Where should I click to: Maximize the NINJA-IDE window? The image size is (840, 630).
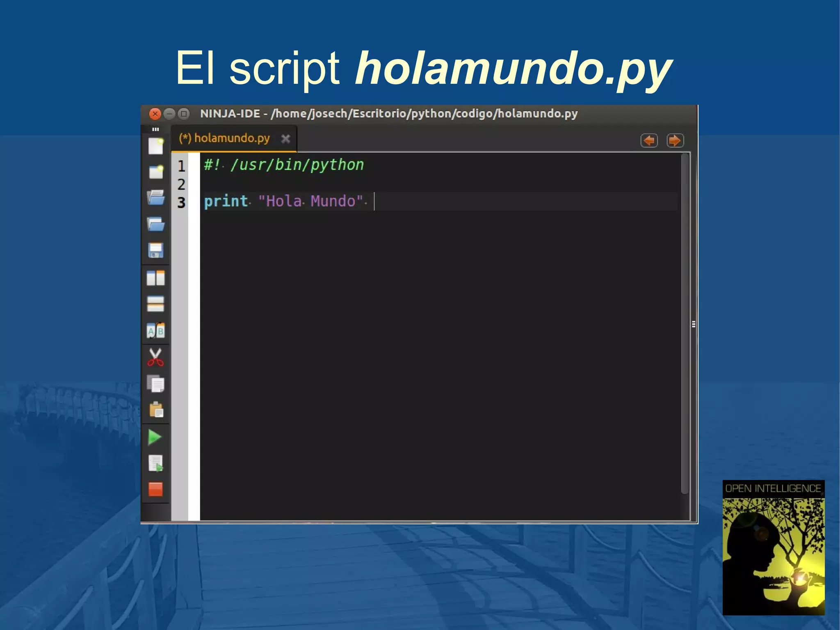point(184,114)
